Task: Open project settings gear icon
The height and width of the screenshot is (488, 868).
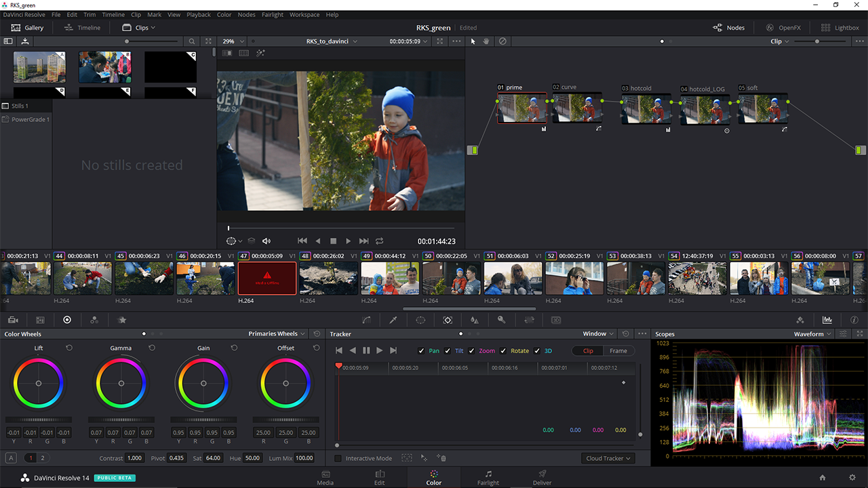Action: click(852, 478)
